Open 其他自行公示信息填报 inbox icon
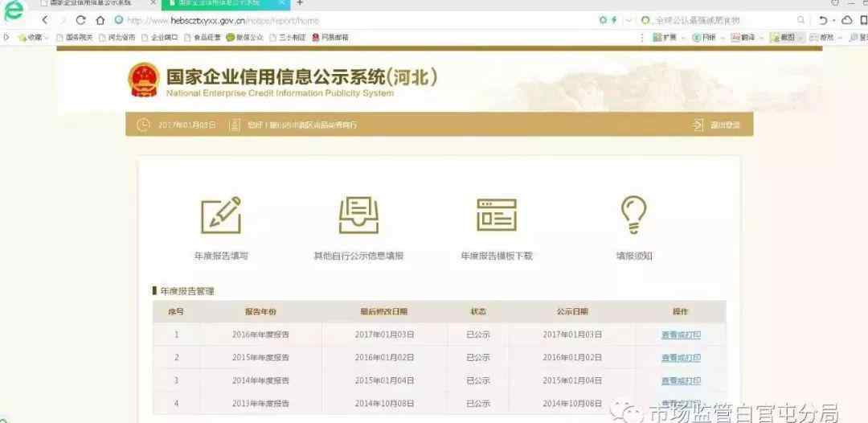The width and height of the screenshot is (868, 423). click(358, 214)
